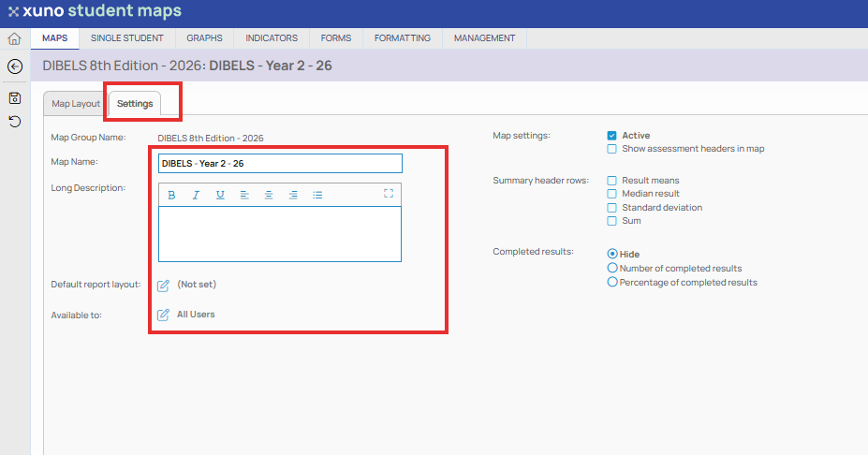Switch to the GRAPHS tab
This screenshot has height=455, width=868.
(x=204, y=38)
